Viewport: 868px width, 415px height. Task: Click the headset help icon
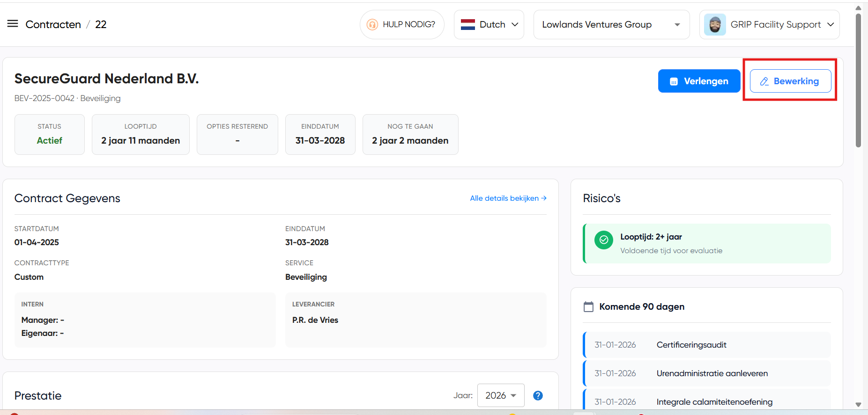pyautogui.click(x=372, y=25)
